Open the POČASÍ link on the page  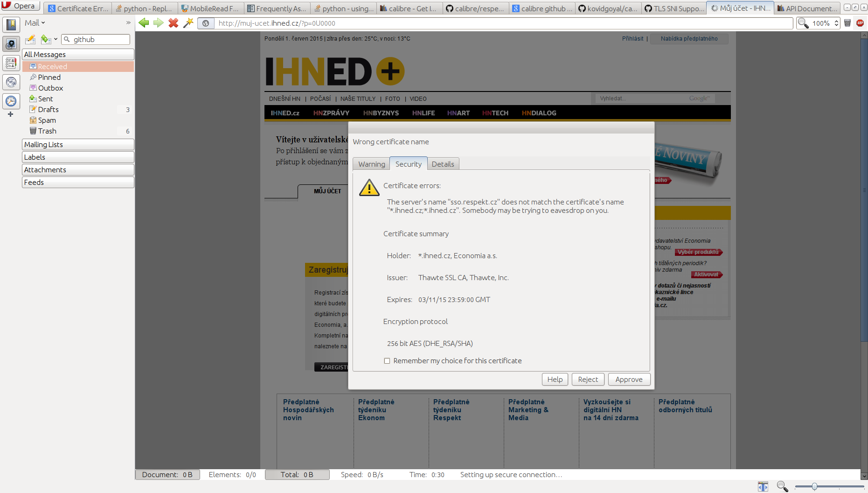click(320, 99)
